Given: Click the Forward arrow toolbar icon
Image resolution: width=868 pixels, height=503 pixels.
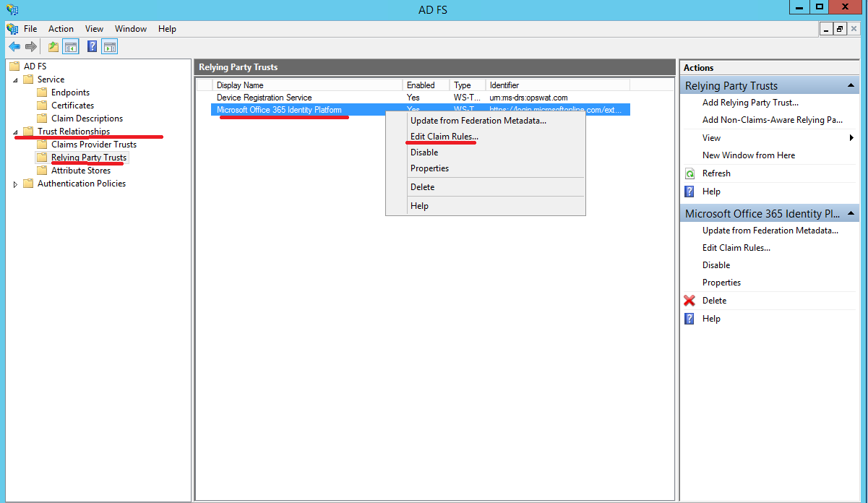Looking at the screenshot, I should [31, 47].
